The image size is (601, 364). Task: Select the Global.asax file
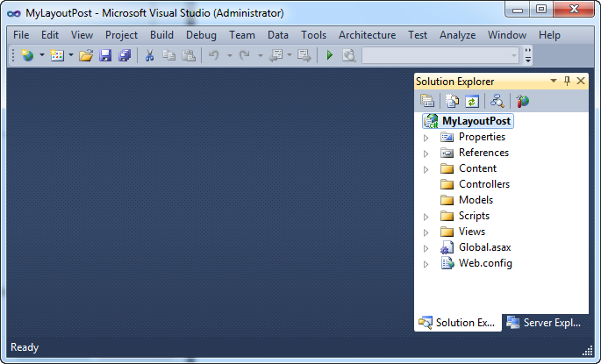(476, 247)
